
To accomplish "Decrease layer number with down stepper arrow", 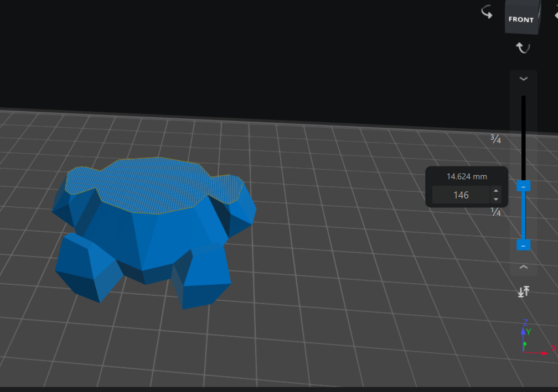I will tap(496, 199).
